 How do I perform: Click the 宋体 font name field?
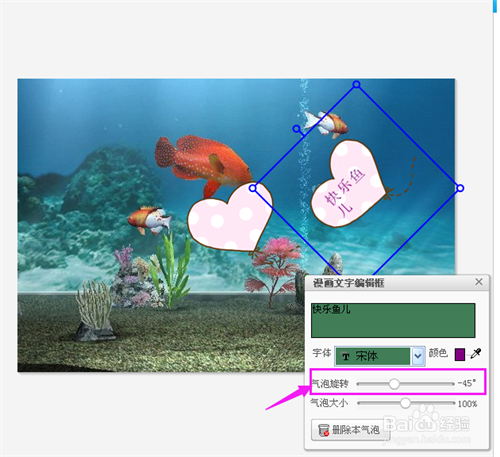(373, 356)
